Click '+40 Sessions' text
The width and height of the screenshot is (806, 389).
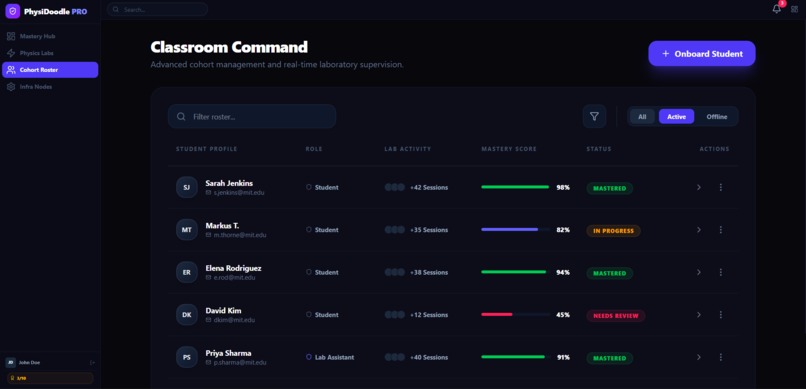[429, 357]
